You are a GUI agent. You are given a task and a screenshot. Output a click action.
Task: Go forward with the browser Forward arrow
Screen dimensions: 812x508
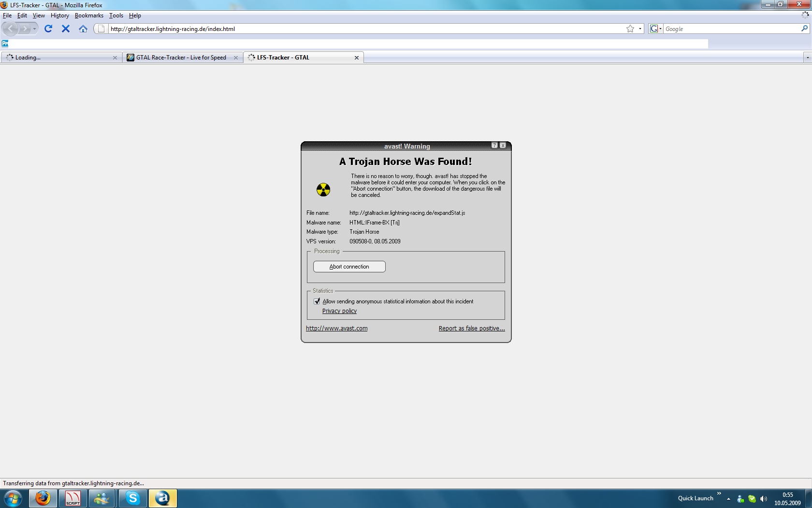pos(24,29)
